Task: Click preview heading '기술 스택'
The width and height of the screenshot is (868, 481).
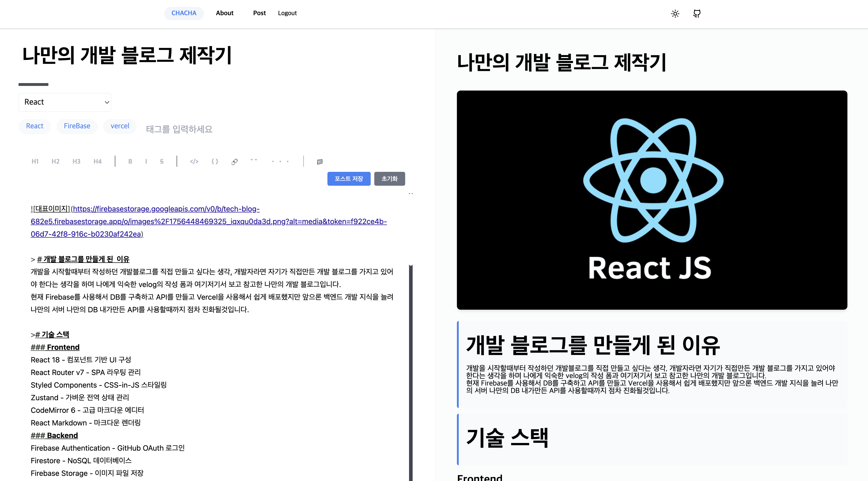Action: point(507,438)
